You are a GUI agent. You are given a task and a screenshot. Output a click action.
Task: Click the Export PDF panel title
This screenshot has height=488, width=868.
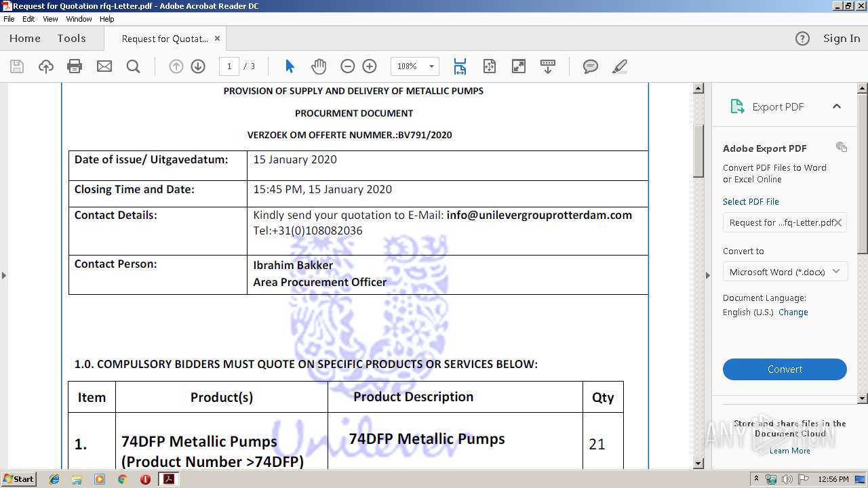pyautogui.click(x=778, y=106)
